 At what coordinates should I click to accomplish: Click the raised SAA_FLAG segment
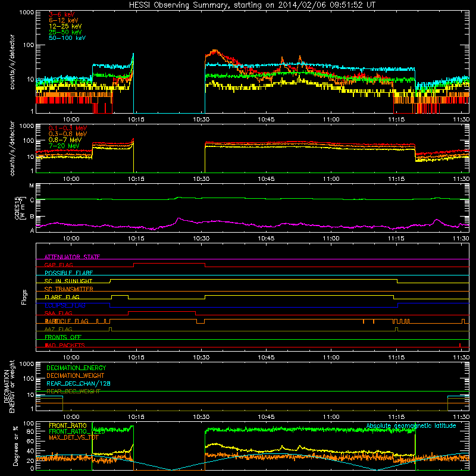click(x=162, y=311)
